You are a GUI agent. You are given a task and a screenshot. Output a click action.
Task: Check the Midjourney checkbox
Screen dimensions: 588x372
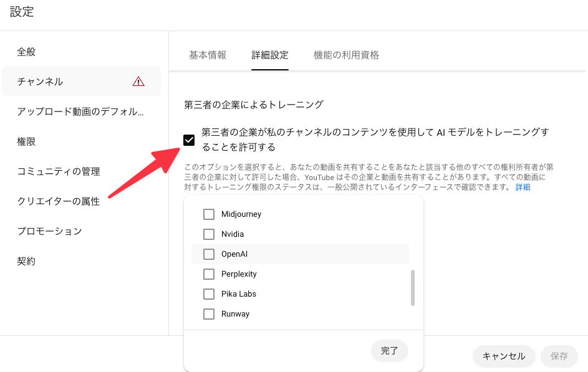(x=209, y=214)
